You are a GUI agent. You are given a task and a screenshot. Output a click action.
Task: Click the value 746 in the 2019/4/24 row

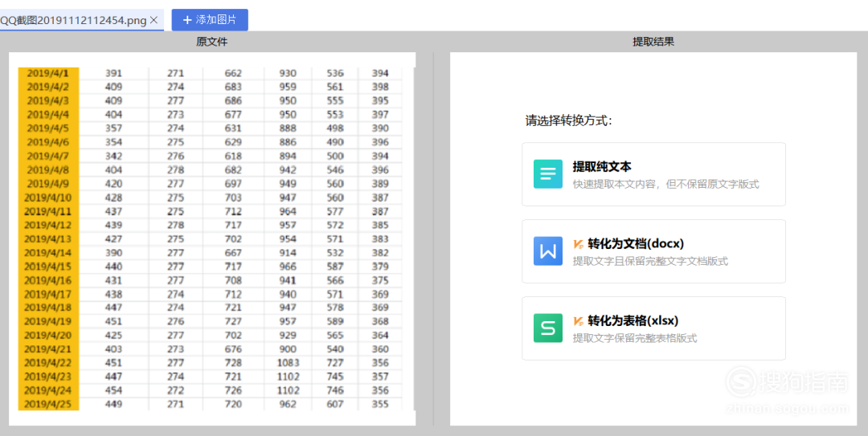tap(335, 390)
